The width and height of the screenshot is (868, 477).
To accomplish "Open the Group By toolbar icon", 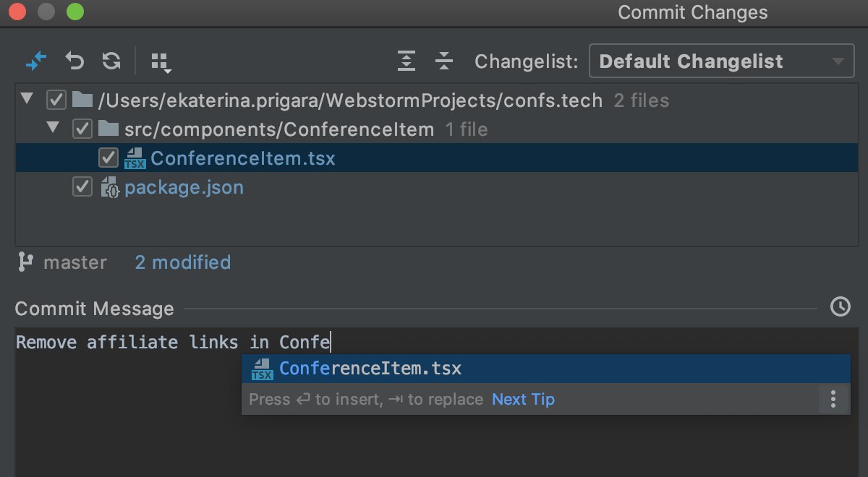I will (161, 62).
